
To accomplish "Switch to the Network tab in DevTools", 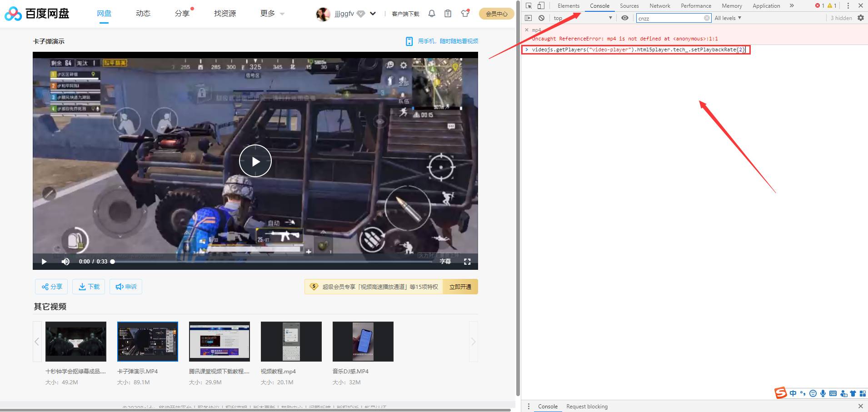I will 659,6.
